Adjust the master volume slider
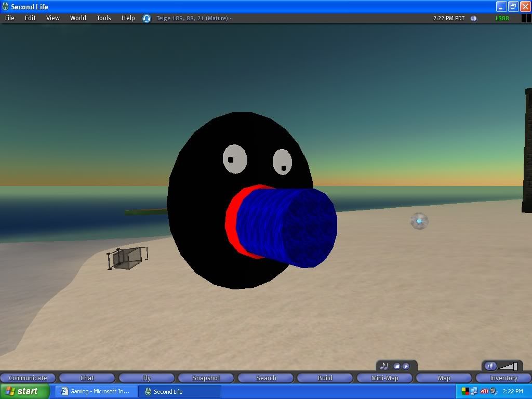532x399 pixels. point(508,366)
